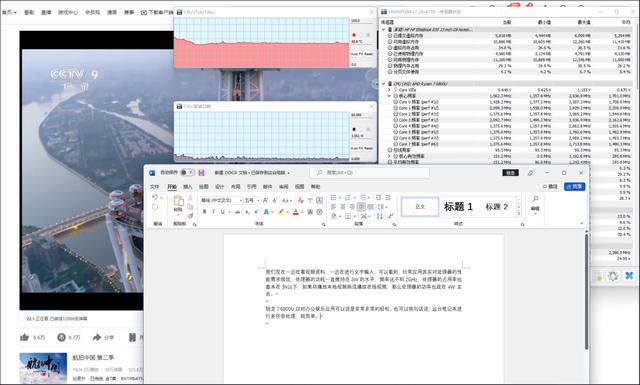Align text left in Word

333,207
